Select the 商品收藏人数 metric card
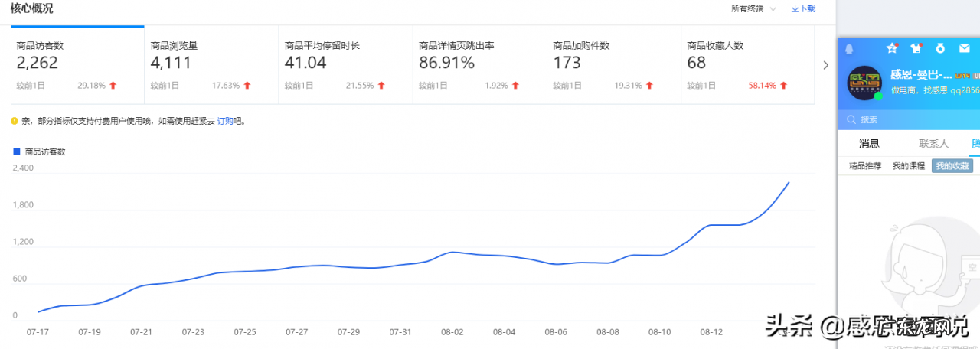Screen dimensions: 980x349 coord(748,64)
